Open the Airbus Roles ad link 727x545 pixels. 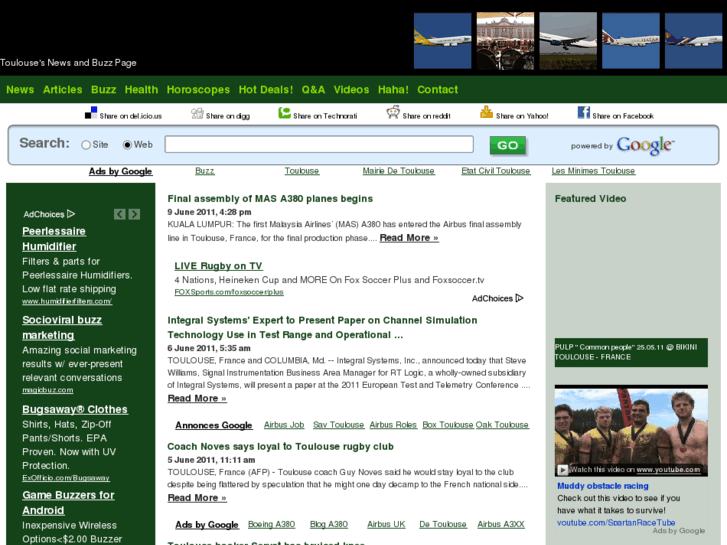[393, 424]
